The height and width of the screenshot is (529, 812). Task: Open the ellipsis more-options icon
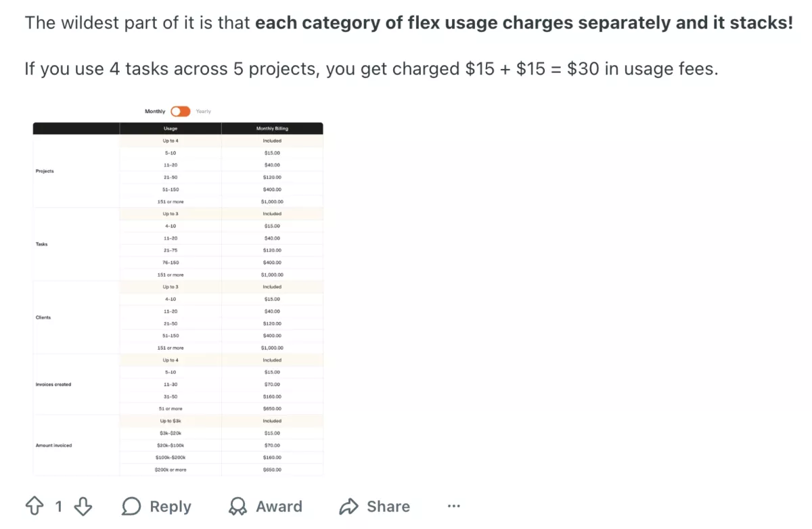coord(453,505)
